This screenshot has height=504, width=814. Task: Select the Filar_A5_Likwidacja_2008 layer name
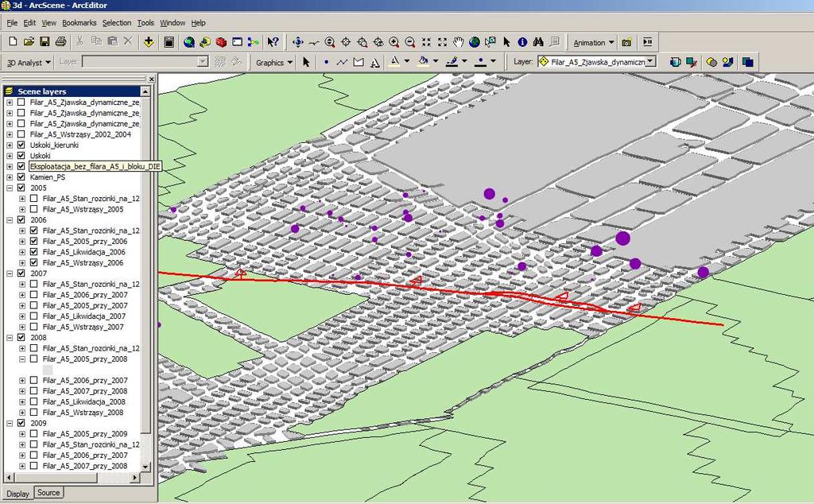click(84, 401)
